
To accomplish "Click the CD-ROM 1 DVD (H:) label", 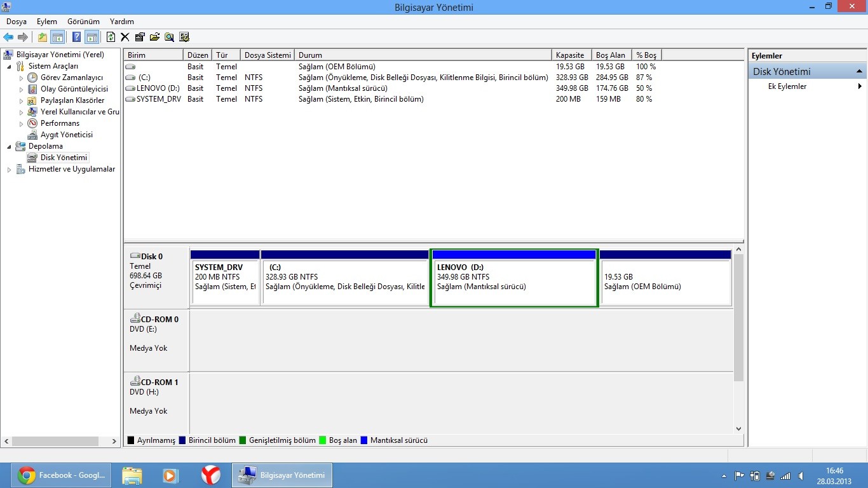I will click(156, 403).
